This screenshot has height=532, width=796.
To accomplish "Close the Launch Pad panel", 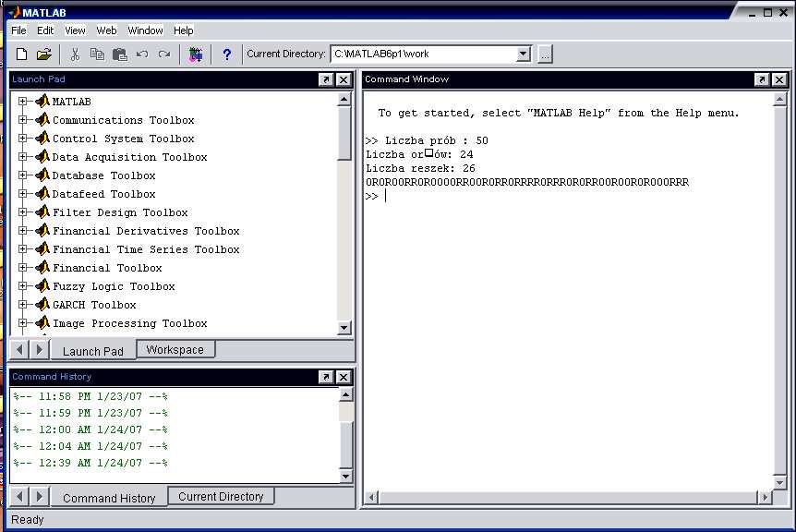I will pyautogui.click(x=344, y=79).
